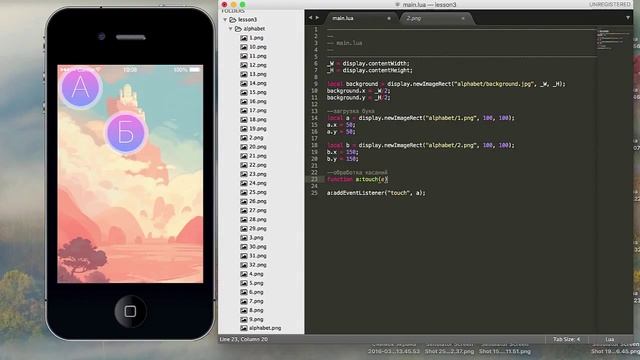Click the simulator phone home button
The image size is (640, 360).
130,311
